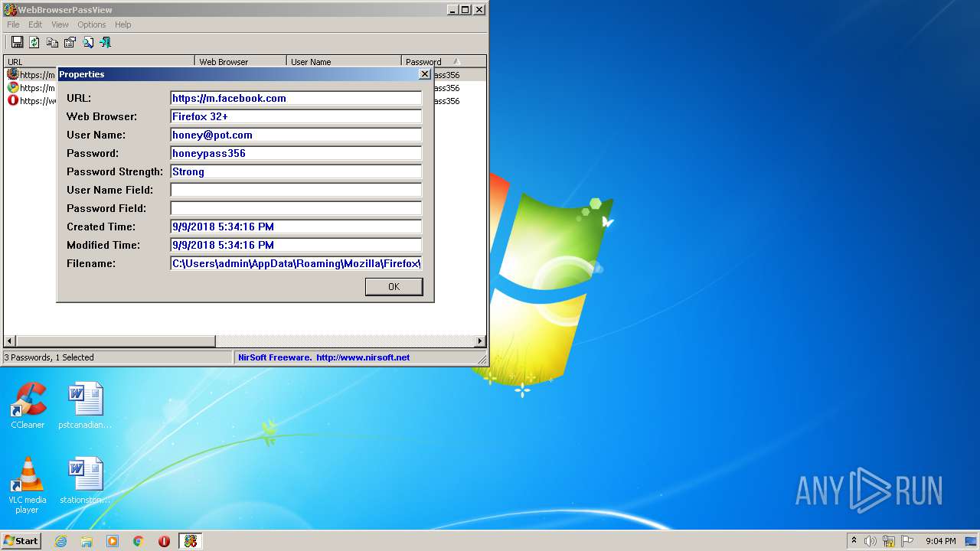Click the Modified Time field
This screenshot has height=551, width=980.
click(x=296, y=245)
